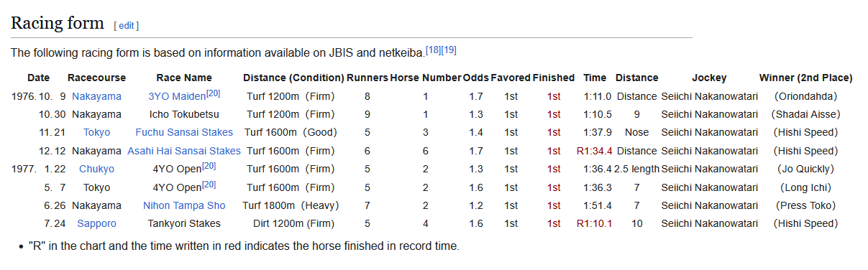
Task: Open footnote 20 in the 5.7 4YO Open row
Action: click(x=209, y=185)
